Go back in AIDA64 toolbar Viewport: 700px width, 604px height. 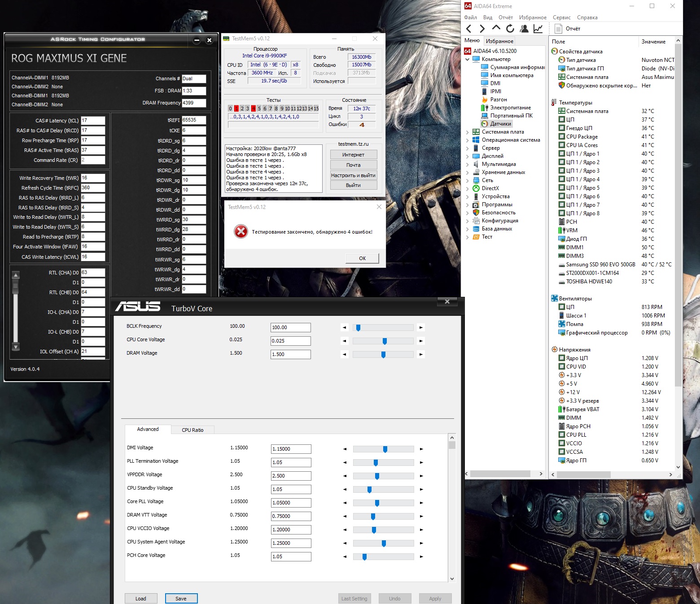pyautogui.click(x=469, y=29)
